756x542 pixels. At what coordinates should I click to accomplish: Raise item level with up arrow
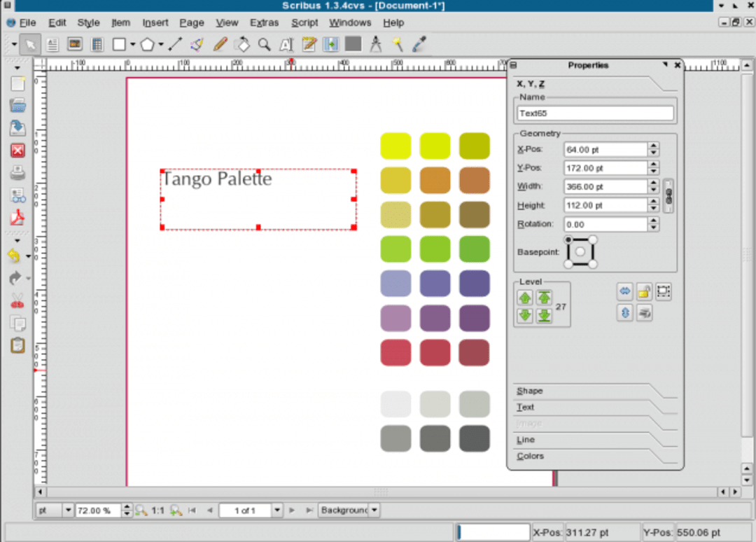tap(524, 297)
